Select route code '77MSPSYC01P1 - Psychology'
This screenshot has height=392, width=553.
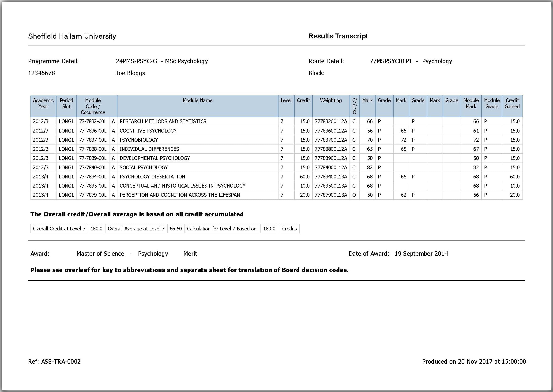click(411, 61)
